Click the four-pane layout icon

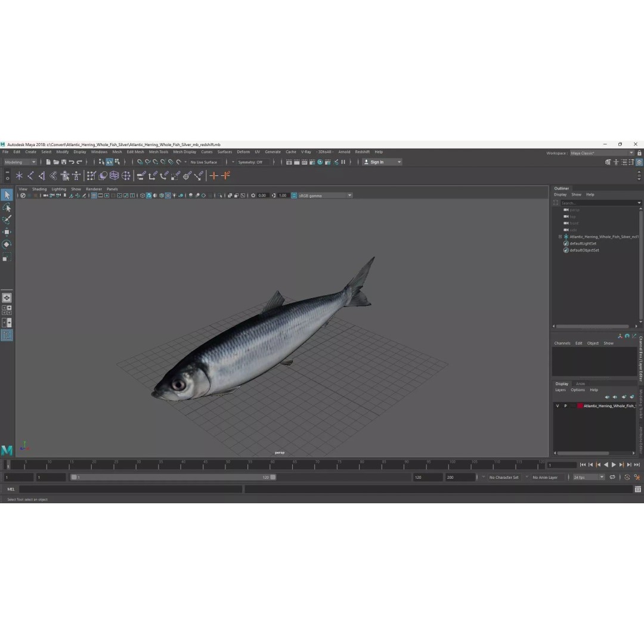7,310
